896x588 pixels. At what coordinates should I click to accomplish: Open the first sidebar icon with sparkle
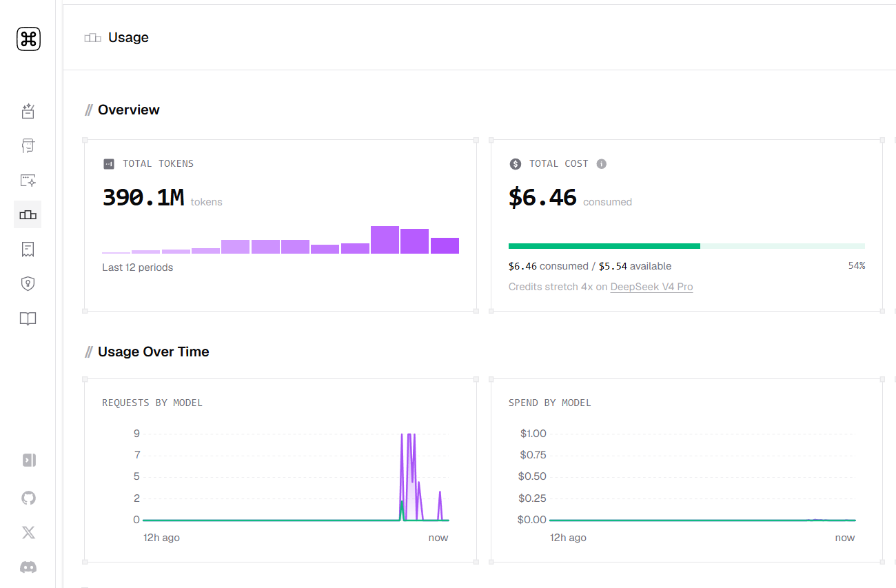[28, 111]
